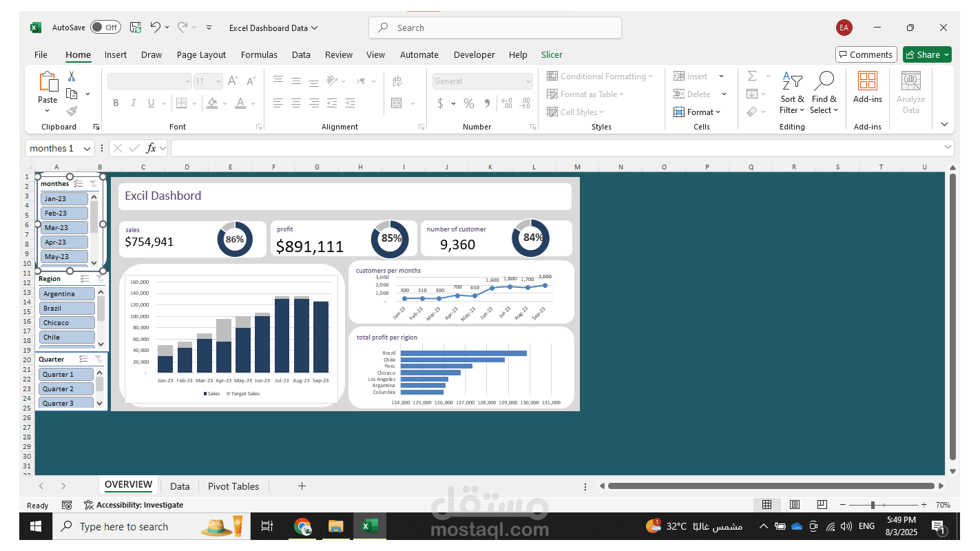Click the Cut scissors icon
Screen dimensions: 980x551
pos(72,76)
